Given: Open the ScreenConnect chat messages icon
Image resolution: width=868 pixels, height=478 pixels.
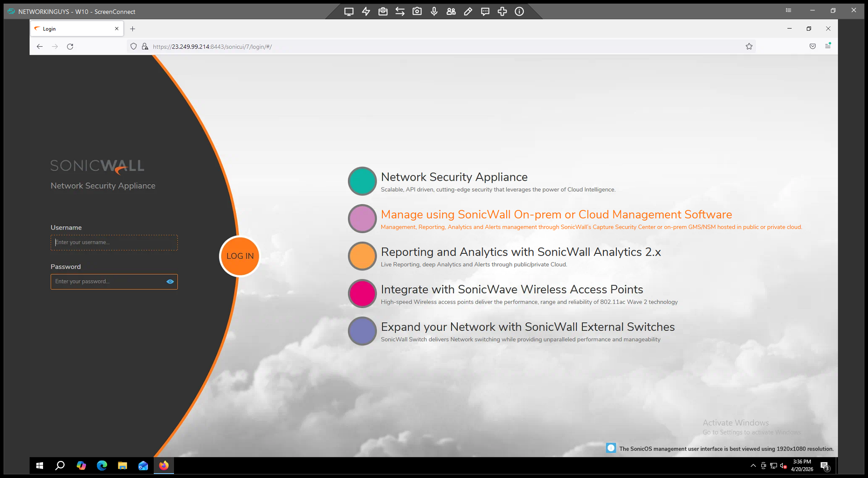Looking at the screenshot, I should pyautogui.click(x=485, y=12).
